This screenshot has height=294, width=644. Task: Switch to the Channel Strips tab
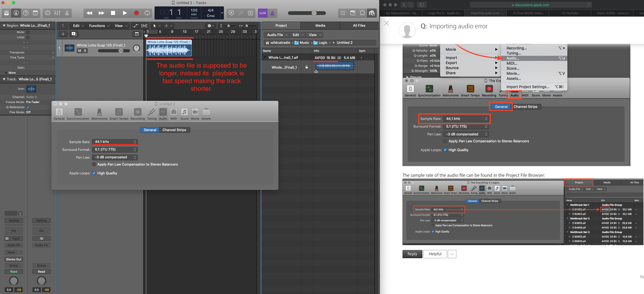point(174,130)
